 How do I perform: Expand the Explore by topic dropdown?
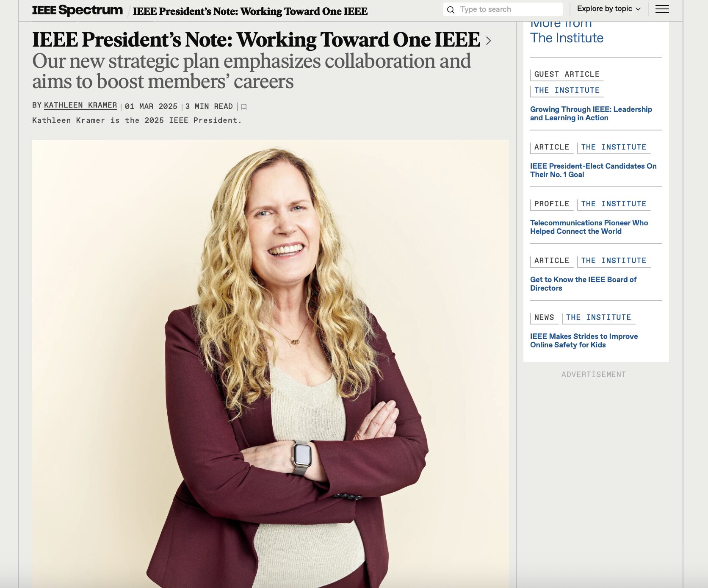pos(609,9)
